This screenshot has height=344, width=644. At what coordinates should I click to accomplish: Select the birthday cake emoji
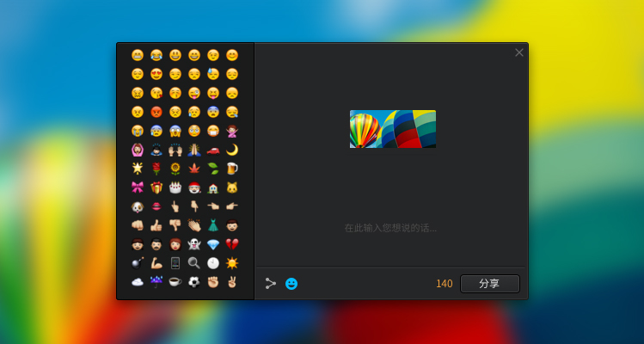(x=175, y=187)
